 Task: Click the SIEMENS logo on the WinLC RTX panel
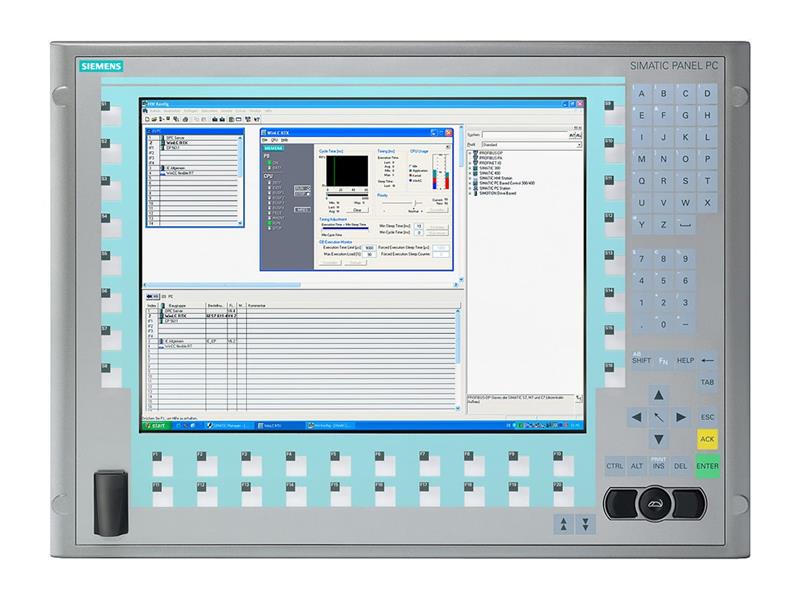(274, 148)
